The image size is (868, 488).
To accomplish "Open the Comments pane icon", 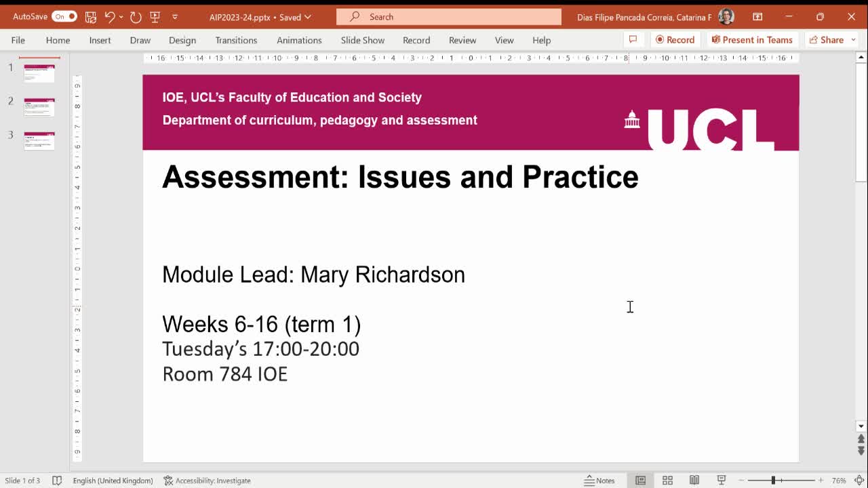I will (633, 40).
